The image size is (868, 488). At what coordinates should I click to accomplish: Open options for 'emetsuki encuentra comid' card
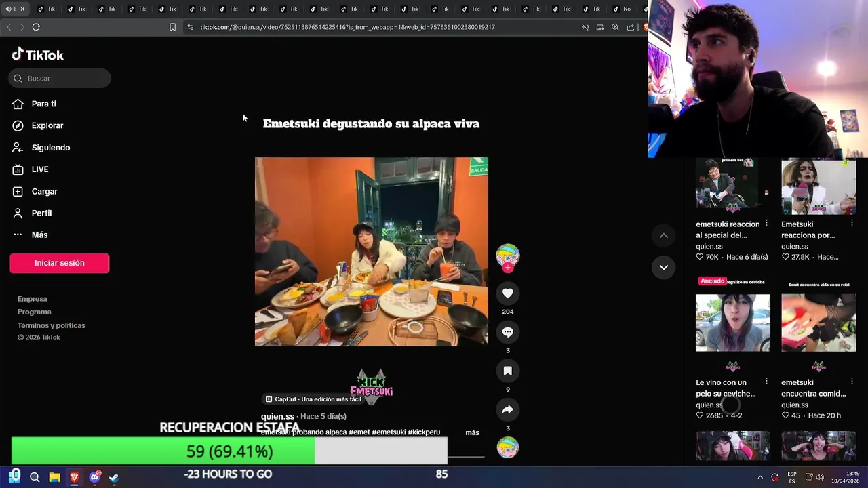click(x=852, y=382)
